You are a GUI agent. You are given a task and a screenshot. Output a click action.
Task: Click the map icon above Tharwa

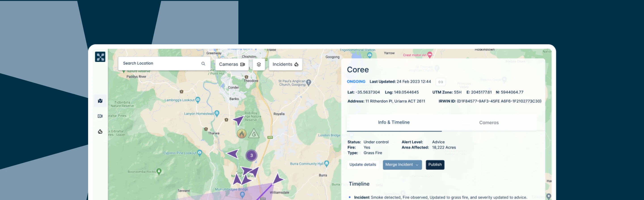(x=206, y=129)
